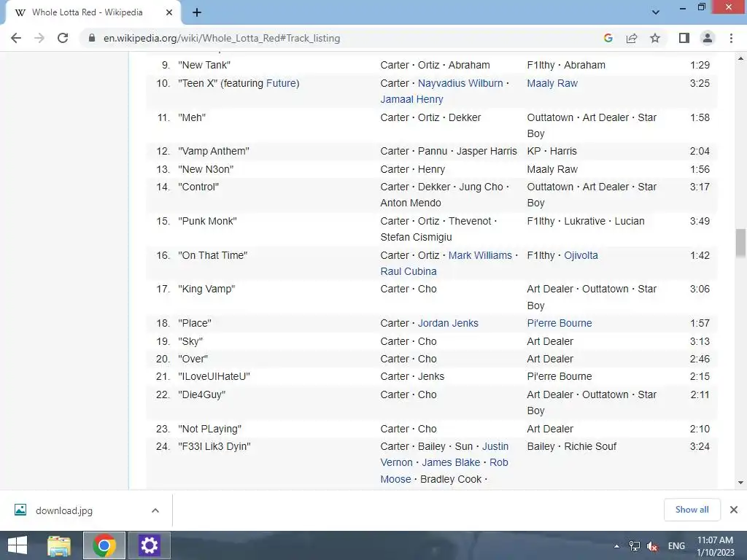
Task: Open Raul Cubina link
Action: click(x=409, y=271)
